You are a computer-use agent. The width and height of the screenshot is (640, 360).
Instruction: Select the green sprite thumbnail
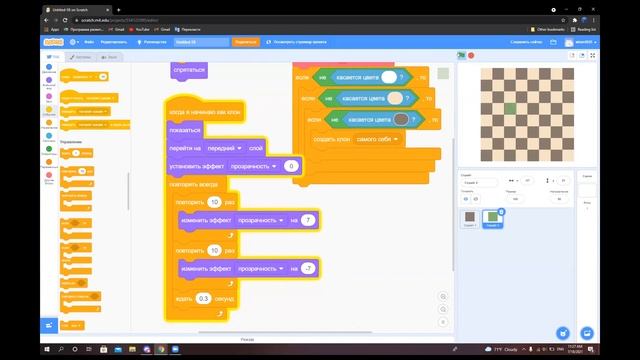tap(493, 219)
